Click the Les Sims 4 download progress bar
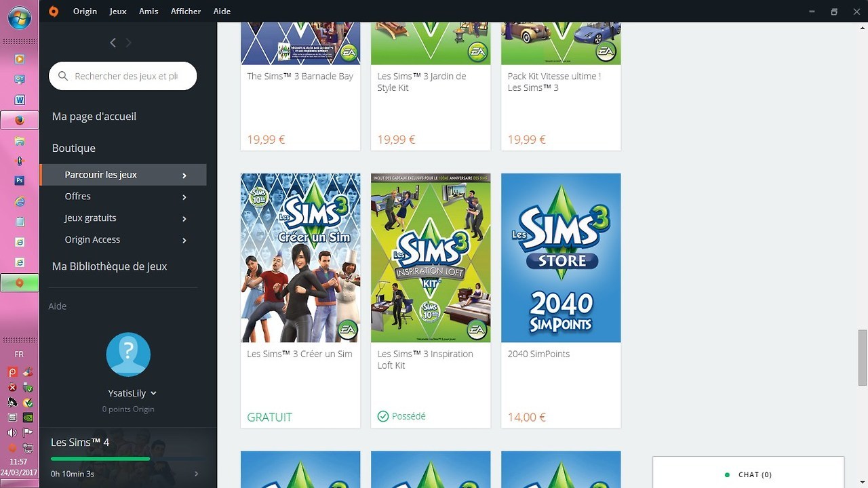This screenshot has width=868, height=488. (100, 459)
